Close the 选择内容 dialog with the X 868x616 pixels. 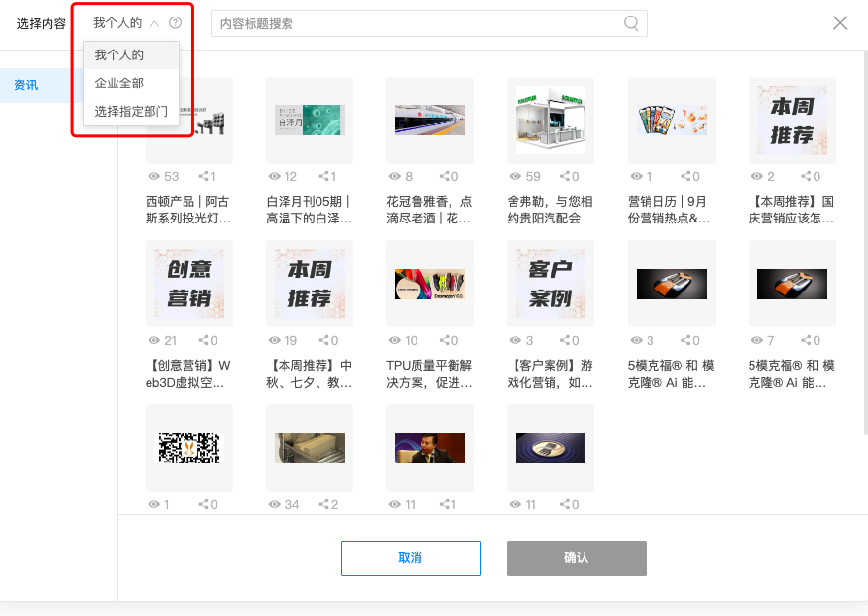pyautogui.click(x=840, y=23)
